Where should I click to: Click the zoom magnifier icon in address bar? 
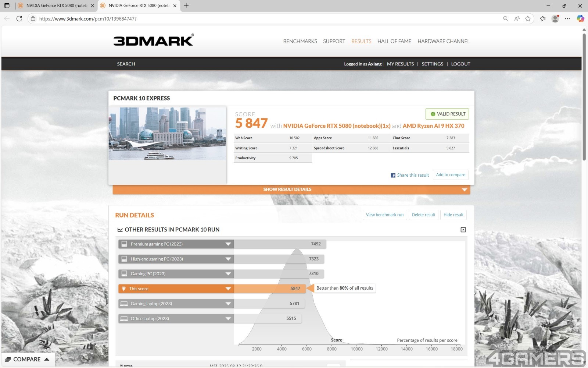click(x=506, y=18)
